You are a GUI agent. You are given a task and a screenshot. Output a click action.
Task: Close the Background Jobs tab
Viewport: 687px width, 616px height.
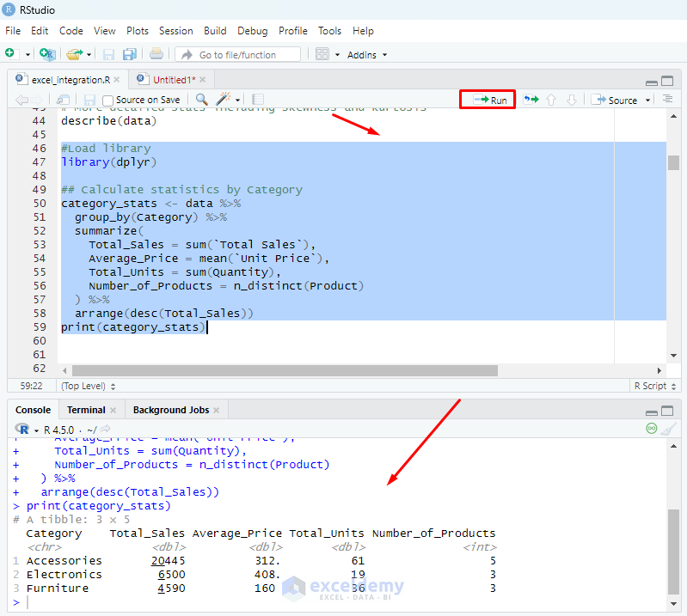coord(217,410)
